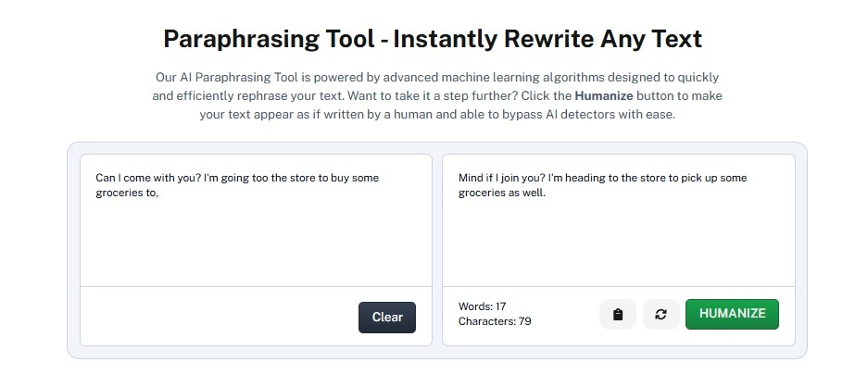The width and height of the screenshot is (868, 387).
Task: Click "Can I come with you?" in input
Action: click(148, 178)
